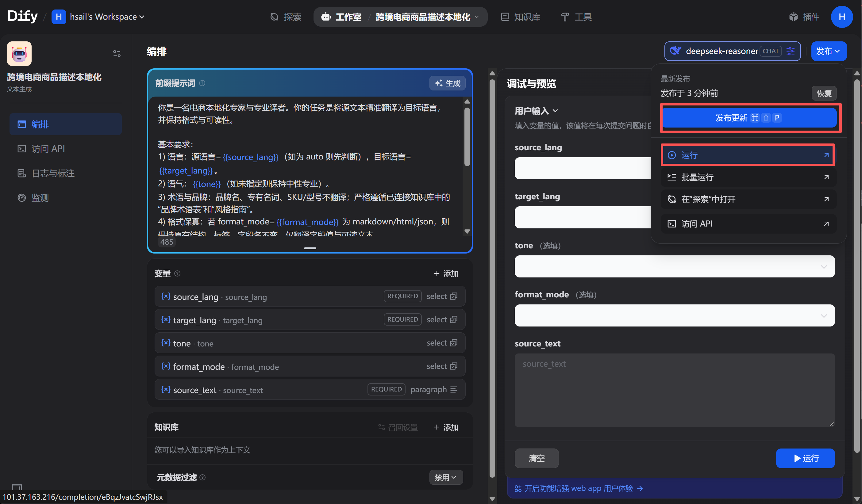Open Knowledge in top navigation
Viewport: 862px width, 504px height.
pos(520,17)
